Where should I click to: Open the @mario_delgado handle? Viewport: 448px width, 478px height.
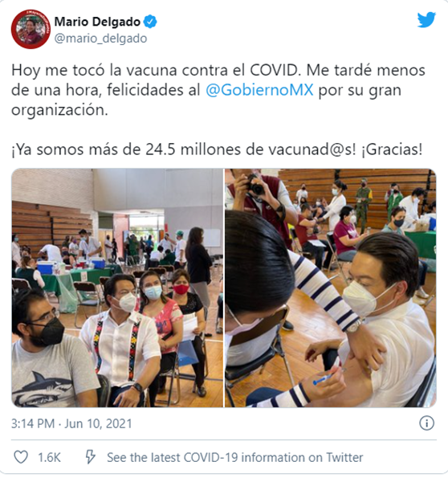click(101, 39)
